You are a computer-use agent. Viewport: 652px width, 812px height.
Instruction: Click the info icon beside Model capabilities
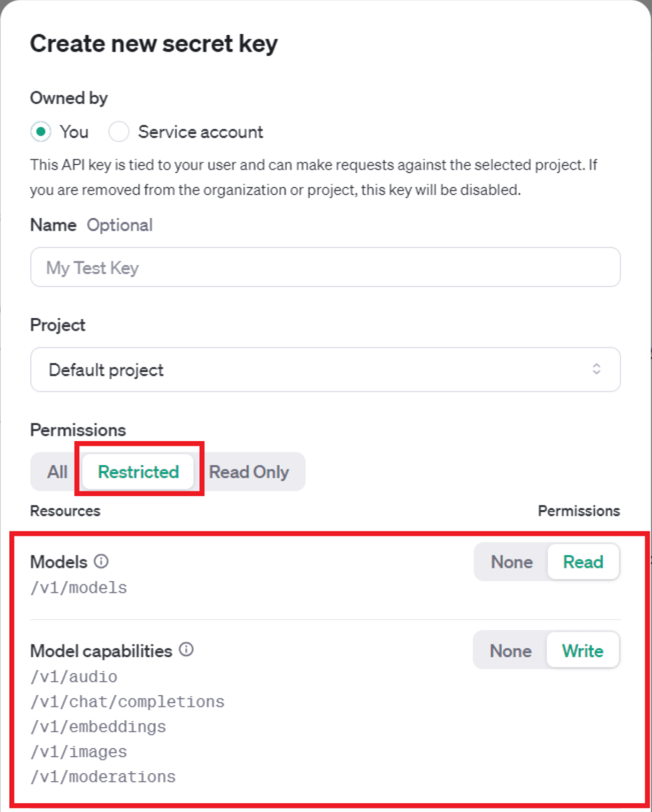click(186, 649)
